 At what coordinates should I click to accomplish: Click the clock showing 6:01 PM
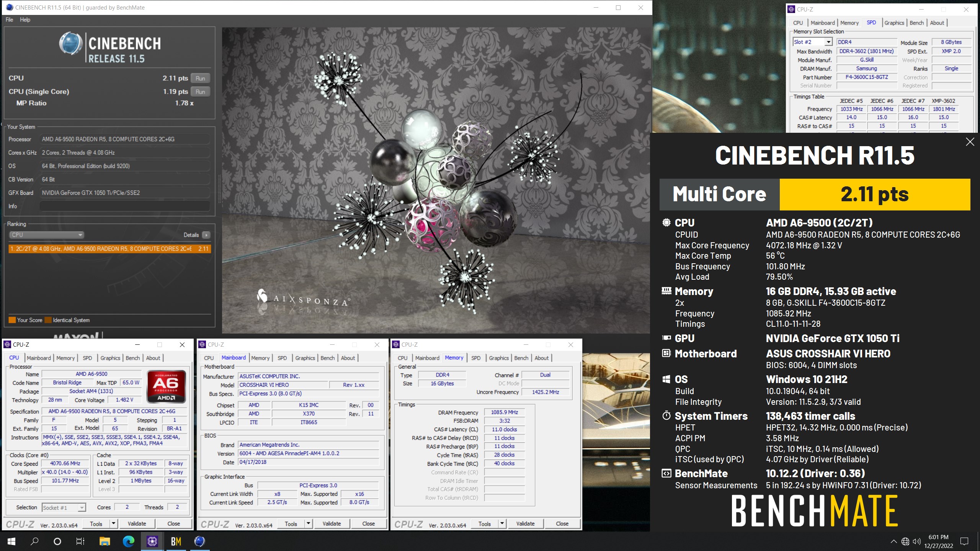(939, 537)
